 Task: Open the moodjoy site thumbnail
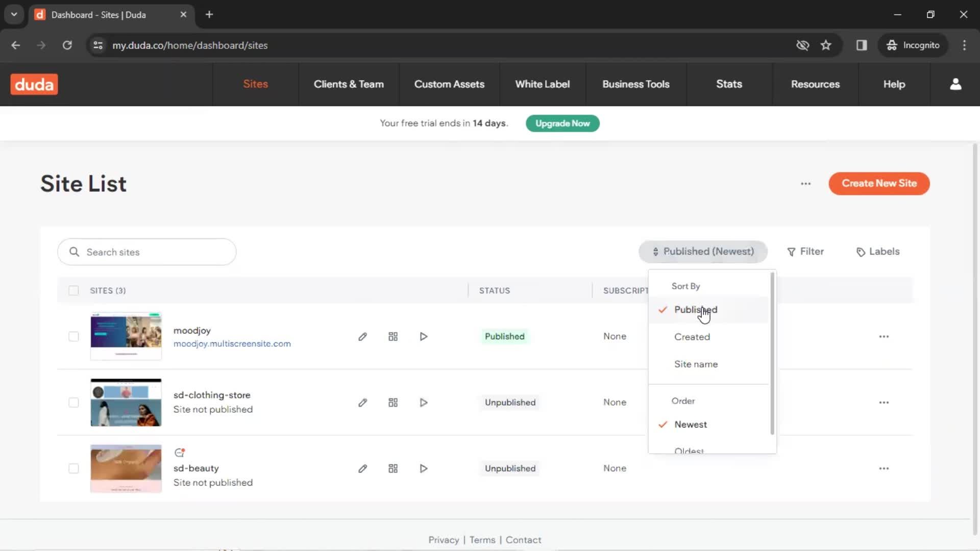[x=126, y=336]
